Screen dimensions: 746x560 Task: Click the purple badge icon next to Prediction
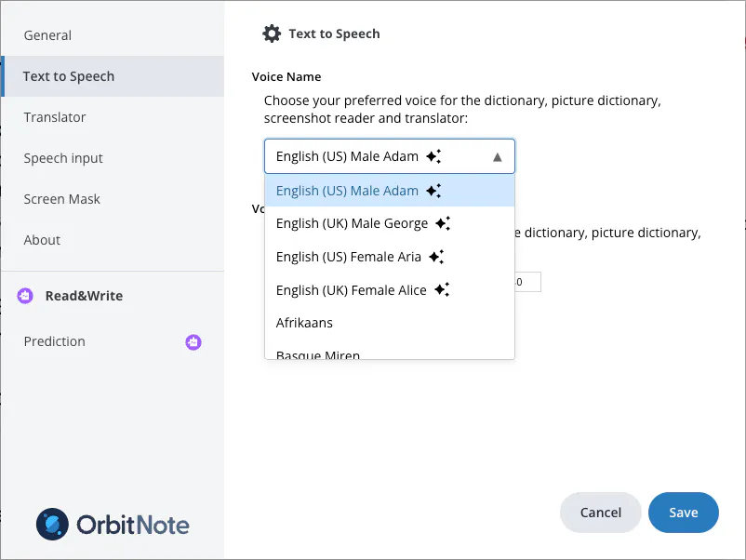point(193,341)
